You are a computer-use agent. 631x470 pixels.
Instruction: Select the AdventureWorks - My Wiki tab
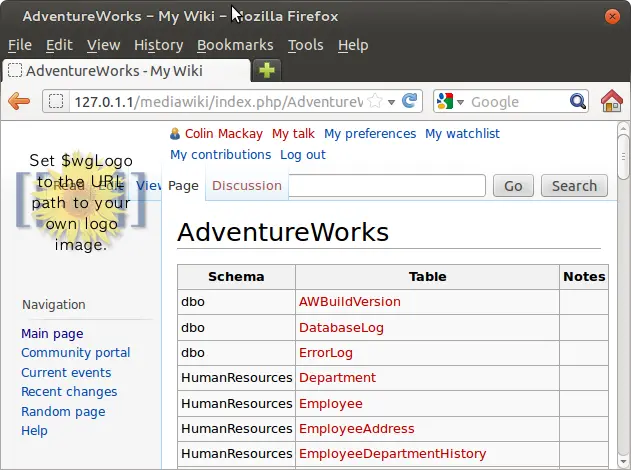[126, 71]
